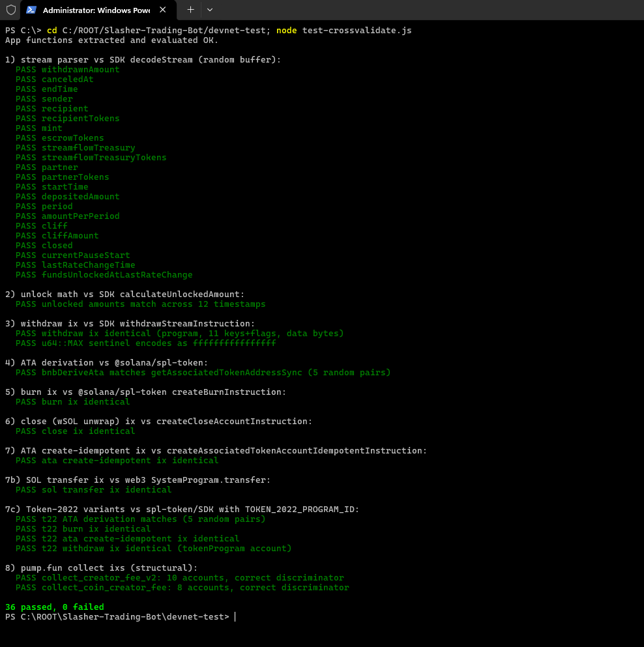Close the Windows PowerShell tab
Viewport: 644px width, 647px height.
pos(163,10)
